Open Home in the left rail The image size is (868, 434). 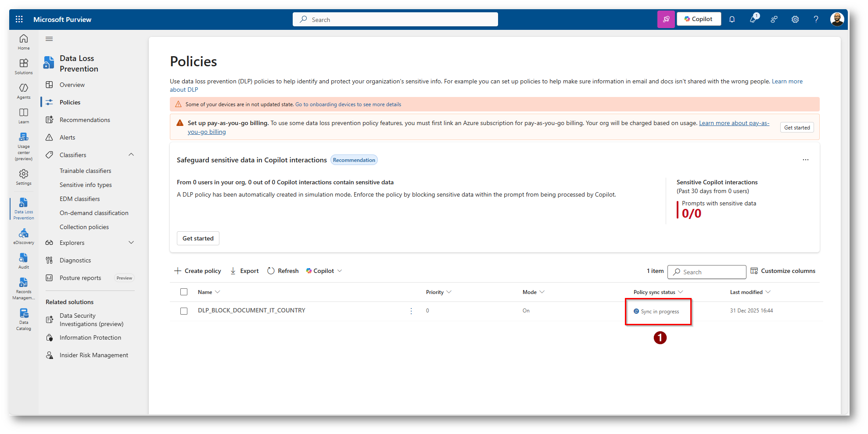click(24, 42)
